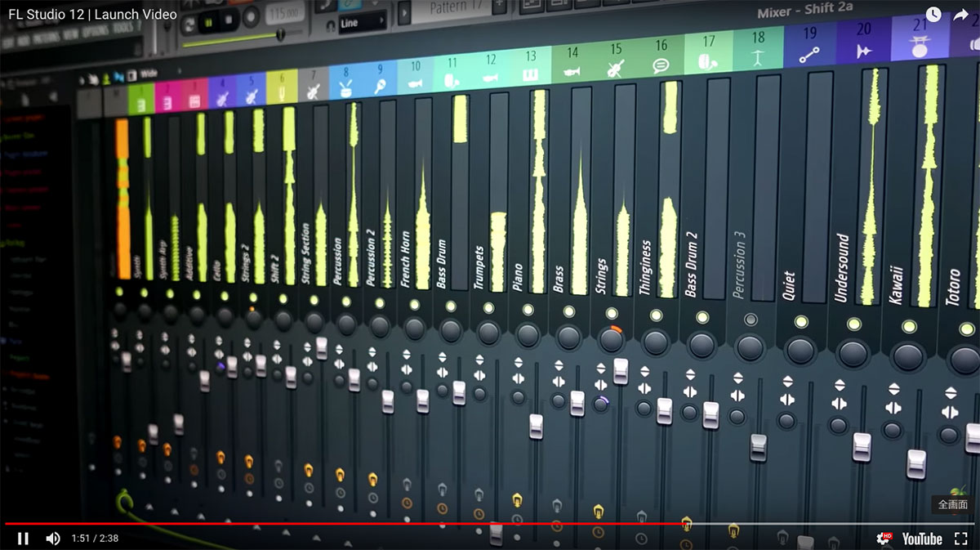
Task: Enable the Percussion 3 track LED
Action: [x=751, y=320]
